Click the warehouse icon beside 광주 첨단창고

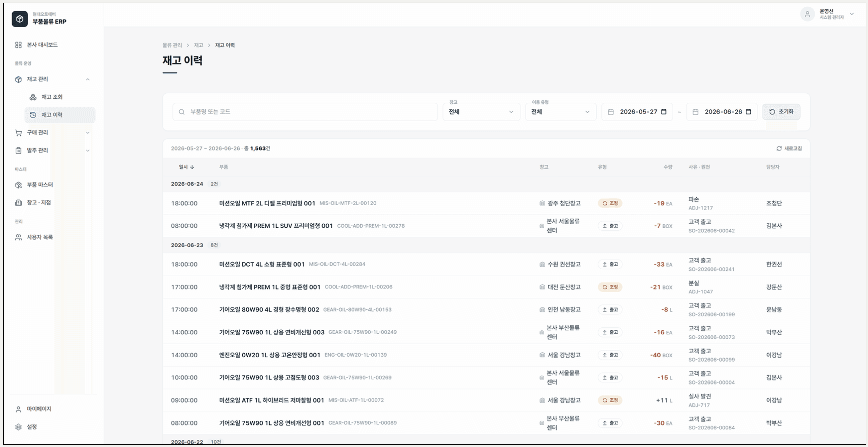tap(542, 203)
